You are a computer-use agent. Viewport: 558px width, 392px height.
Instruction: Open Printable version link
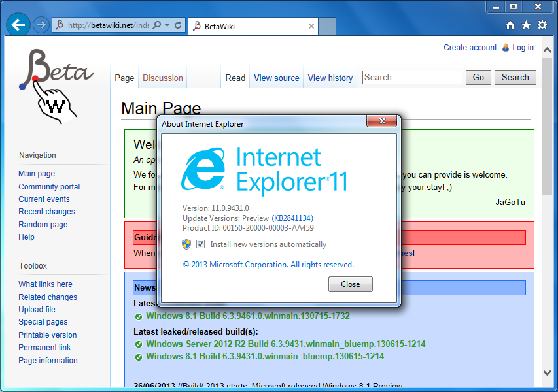click(x=47, y=335)
